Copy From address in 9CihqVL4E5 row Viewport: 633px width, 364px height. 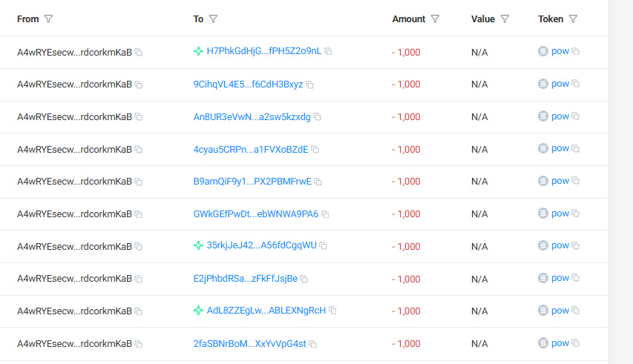(x=139, y=85)
